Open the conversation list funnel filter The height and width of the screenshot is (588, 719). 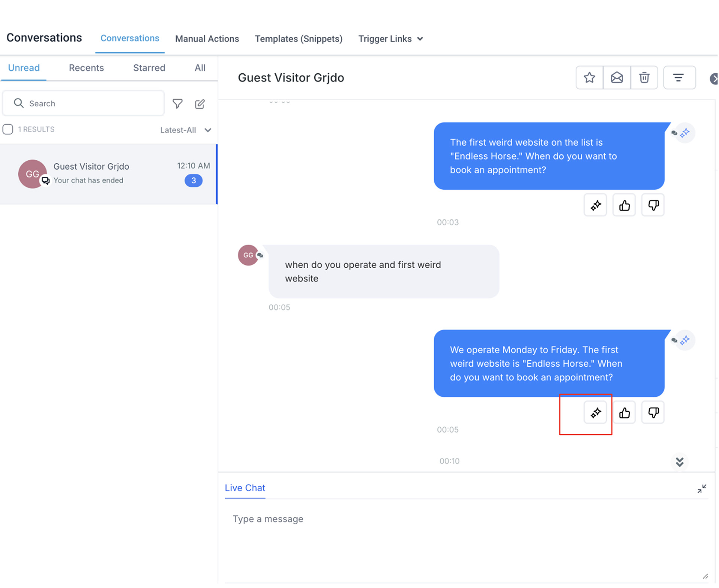point(178,104)
